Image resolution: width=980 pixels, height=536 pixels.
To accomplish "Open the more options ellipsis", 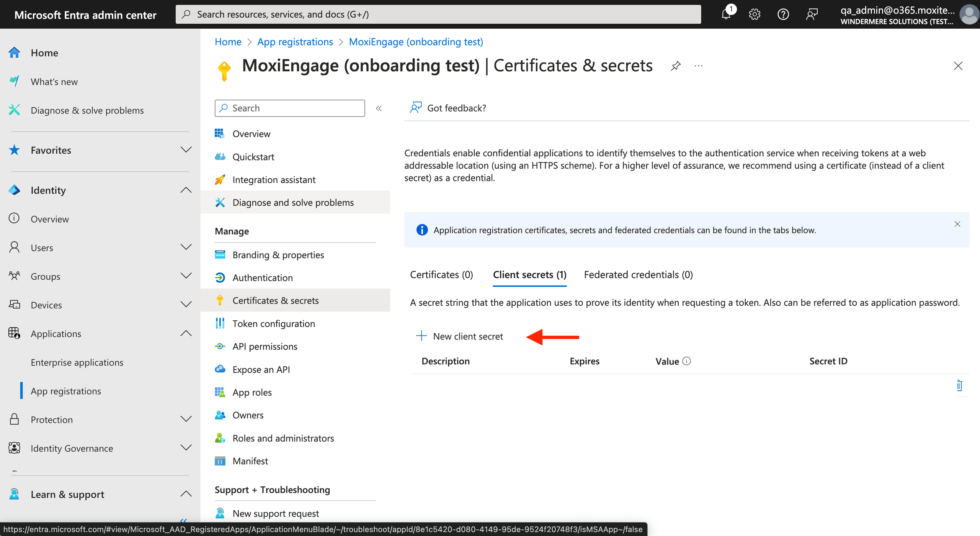I will (x=699, y=66).
